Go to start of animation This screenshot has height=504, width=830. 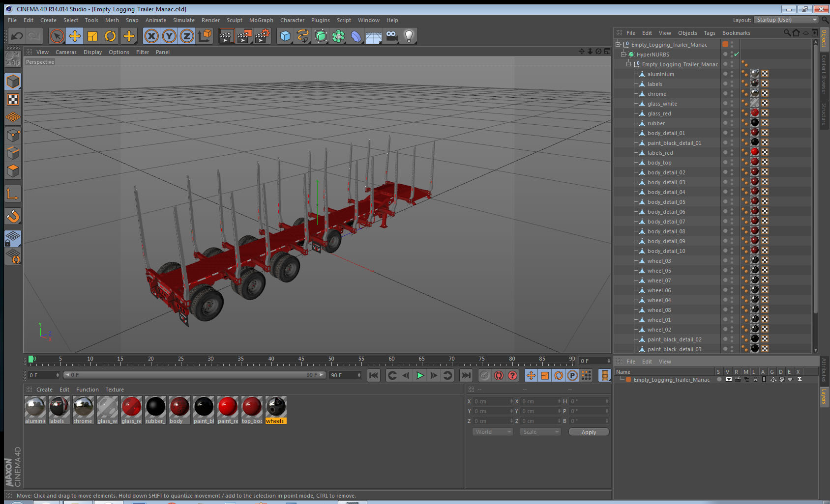point(374,375)
